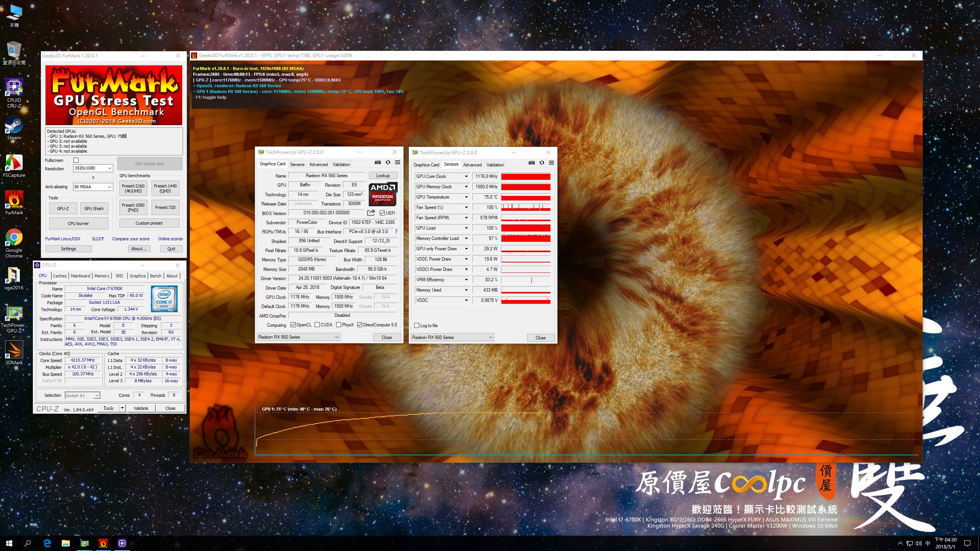Click the Windows Start button
Screen dimensions: 980x551
[9, 543]
